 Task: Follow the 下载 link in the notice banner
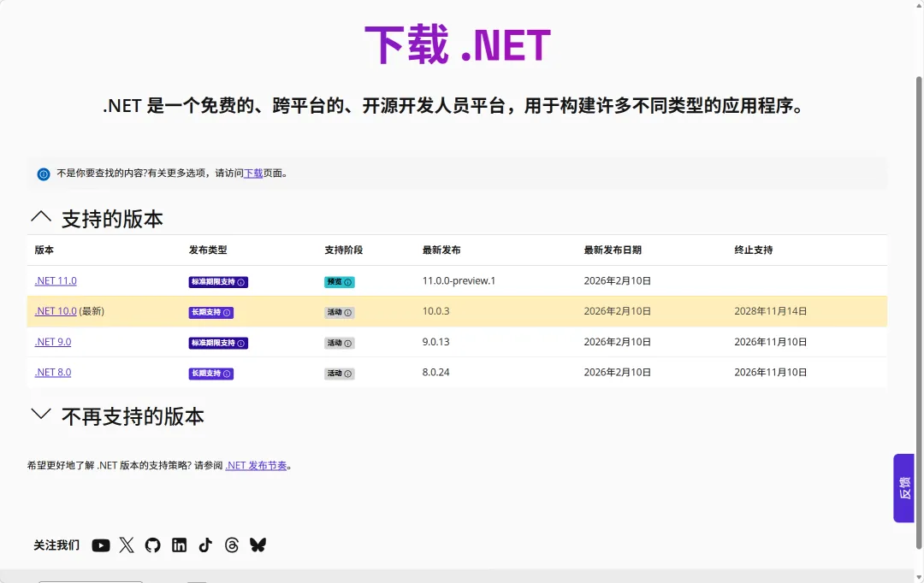coord(253,174)
